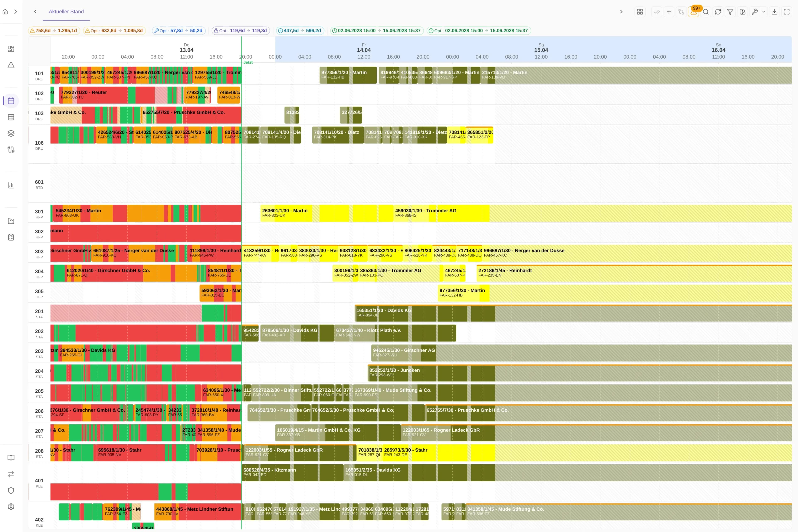This screenshot has width=798, height=532.
Task: Switch to the Aktueller Stand tab
Action: tap(66, 12)
